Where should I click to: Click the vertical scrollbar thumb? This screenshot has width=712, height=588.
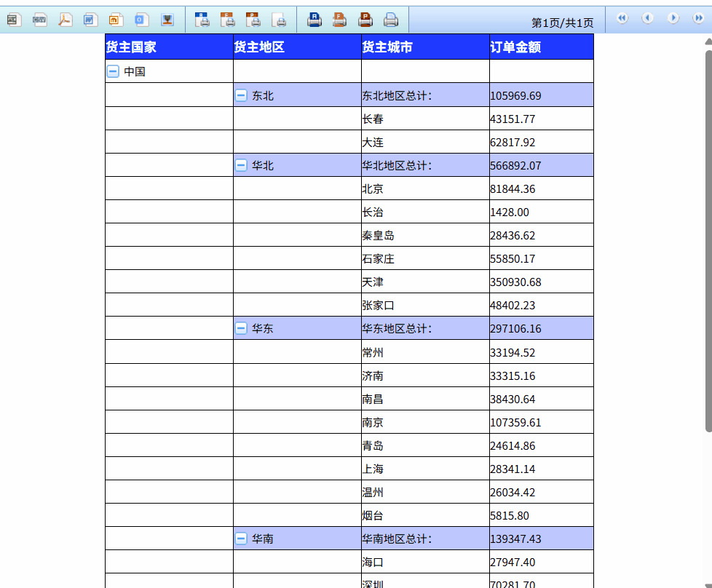point(708,241)
